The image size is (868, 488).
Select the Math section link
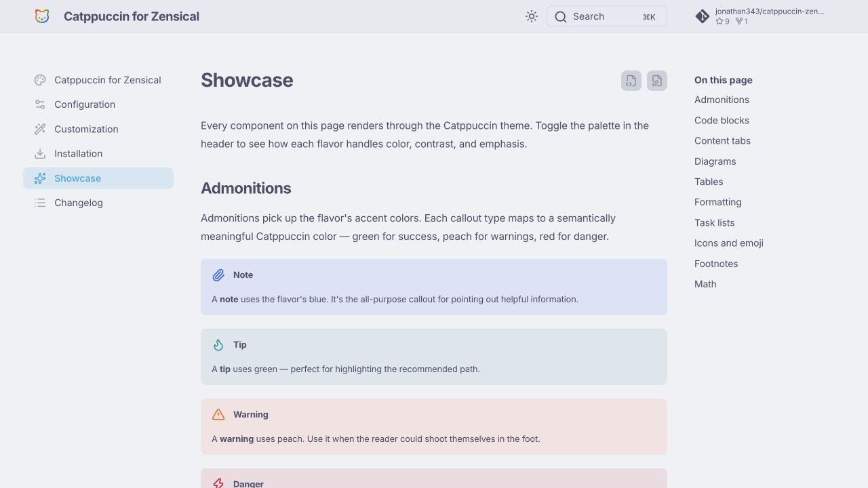coord(705,284)
